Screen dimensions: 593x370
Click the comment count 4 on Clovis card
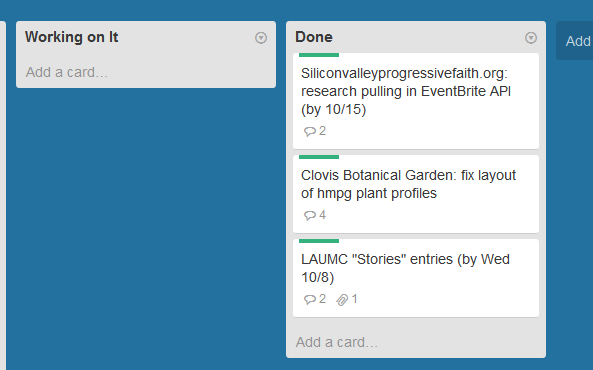point(322,215)
